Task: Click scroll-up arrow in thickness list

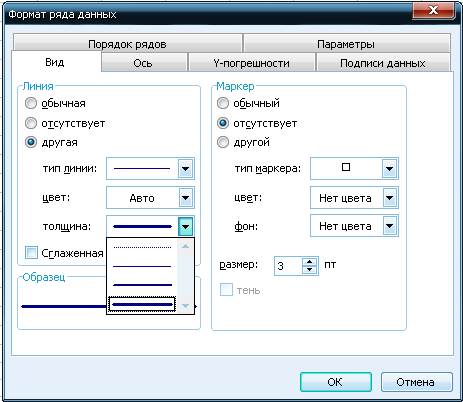Action: pyautogui.click(x=186, y=246)
